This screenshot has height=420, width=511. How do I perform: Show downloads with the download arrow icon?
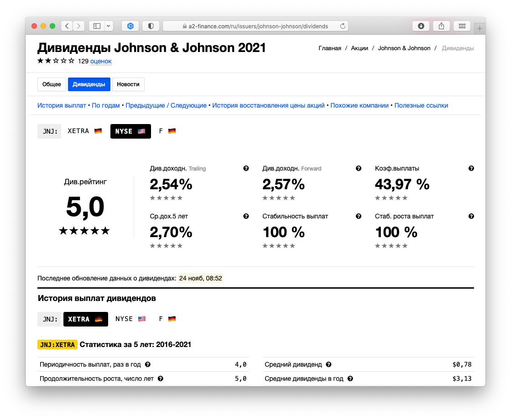(421, 26)
